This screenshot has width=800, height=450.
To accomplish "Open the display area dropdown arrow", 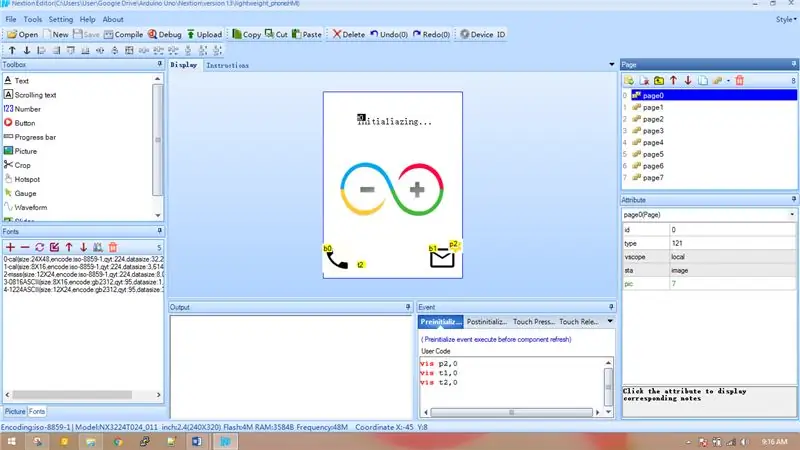I will click(612, 65).
